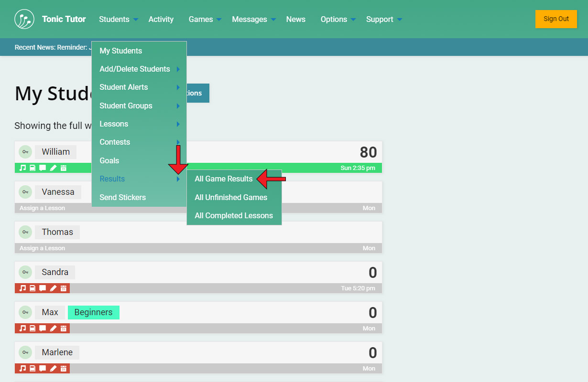Choose All Completed Lessons in the submenu
588x382 pixels.
[233, 216]
